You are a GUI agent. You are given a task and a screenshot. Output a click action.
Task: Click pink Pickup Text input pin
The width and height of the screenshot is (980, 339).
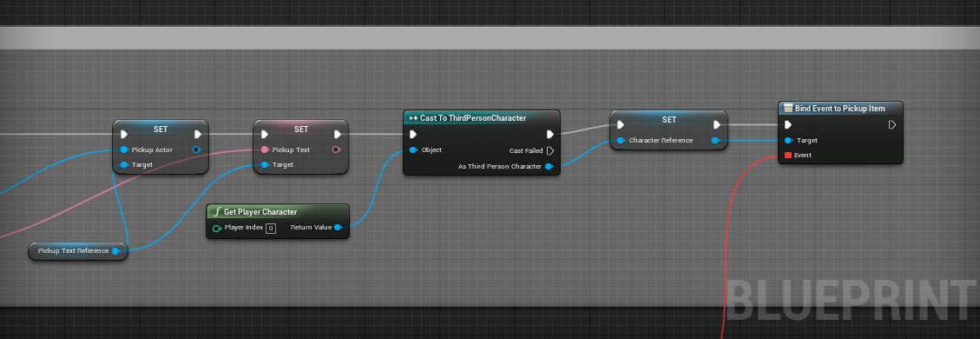pos(265,150)
